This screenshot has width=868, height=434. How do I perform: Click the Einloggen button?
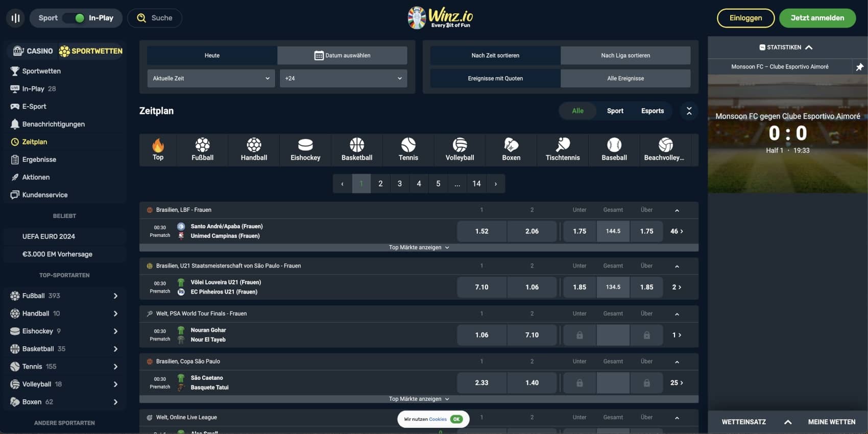coord(745,18)
